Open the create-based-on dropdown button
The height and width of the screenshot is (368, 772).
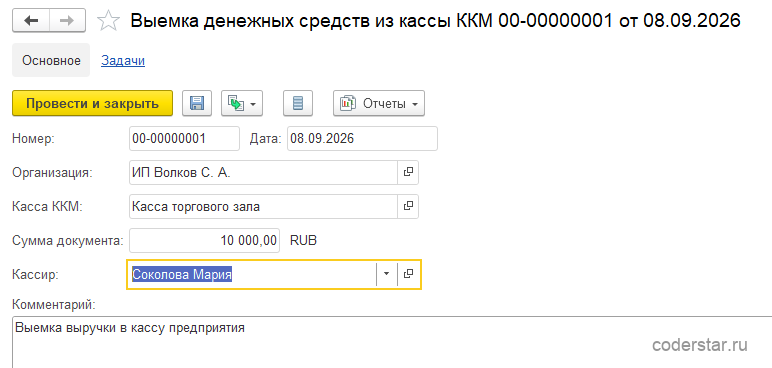[242, 103]
